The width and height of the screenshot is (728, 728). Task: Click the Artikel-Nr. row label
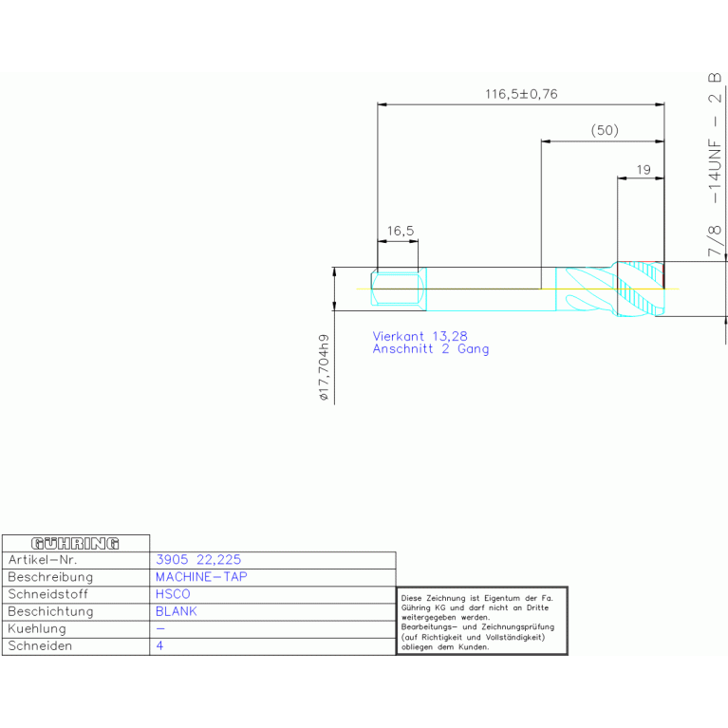pos(41,560)
